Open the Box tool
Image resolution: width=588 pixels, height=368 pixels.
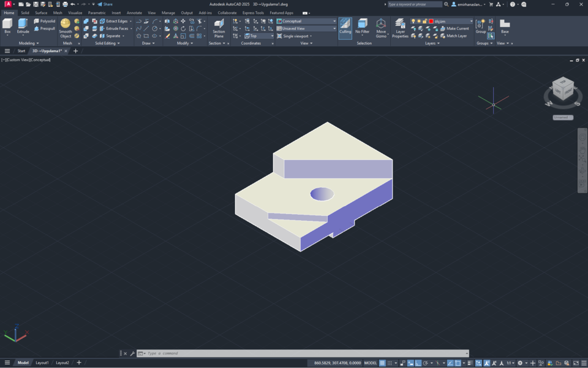[7, 25]
